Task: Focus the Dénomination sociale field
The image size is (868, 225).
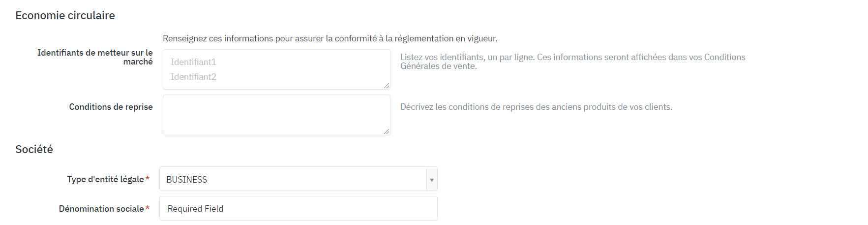Action: (x=298, y=209)
